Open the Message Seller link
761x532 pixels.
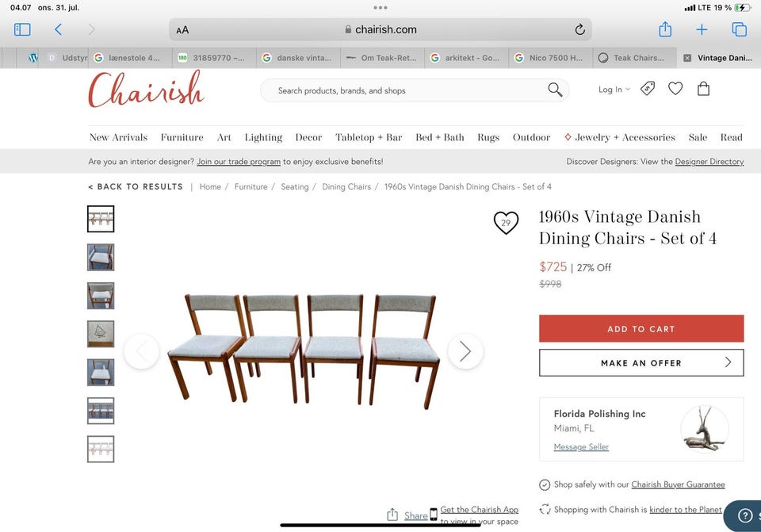[581, 446]
